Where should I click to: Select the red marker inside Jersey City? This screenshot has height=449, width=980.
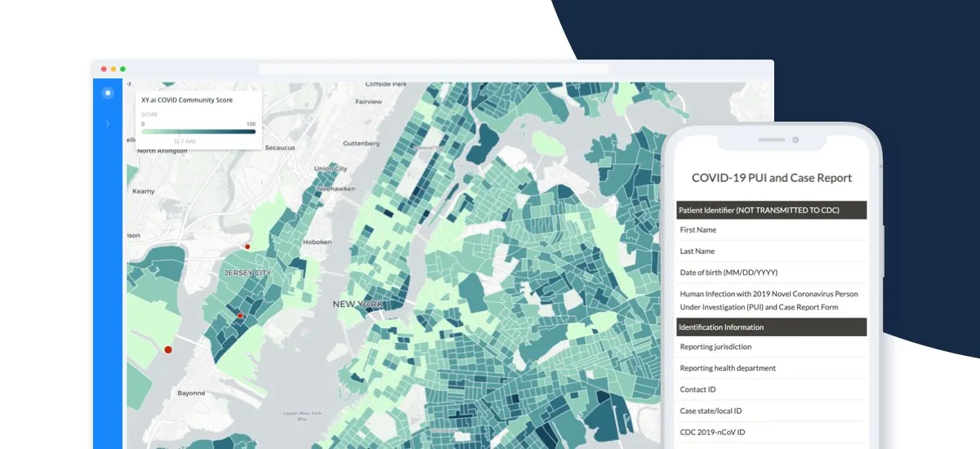[x=240, y=315]
